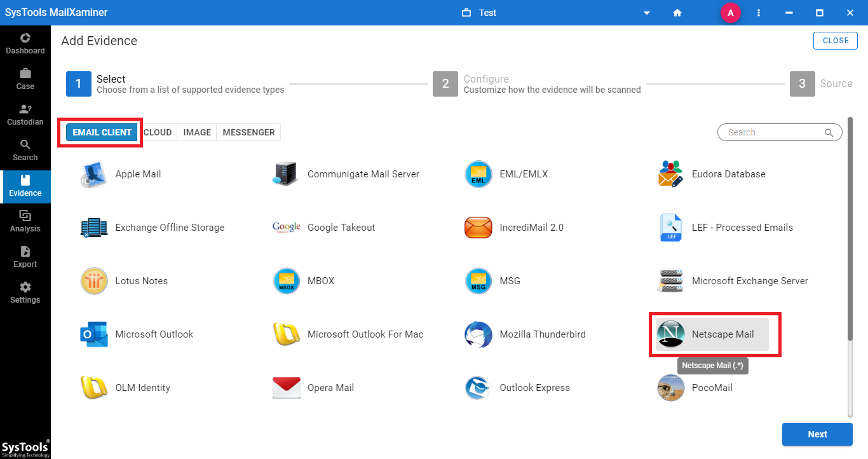Screen dimensions: 868x459
Task: Open Search from the sidebar
Action: click(x=25, y=150)
